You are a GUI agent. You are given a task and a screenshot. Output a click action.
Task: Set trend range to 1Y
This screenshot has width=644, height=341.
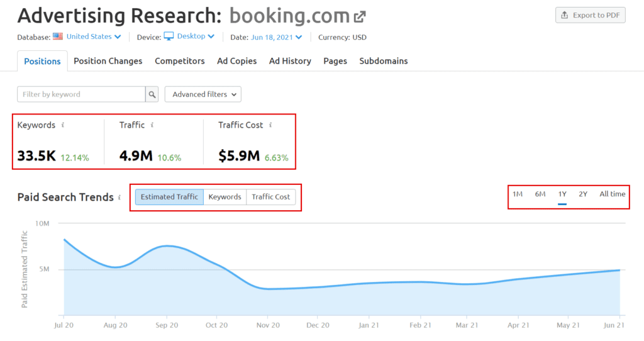click(562, 194)
